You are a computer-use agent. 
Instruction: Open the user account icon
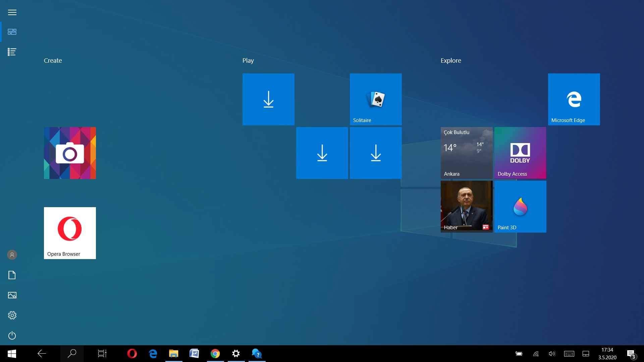tap(12, 255)
